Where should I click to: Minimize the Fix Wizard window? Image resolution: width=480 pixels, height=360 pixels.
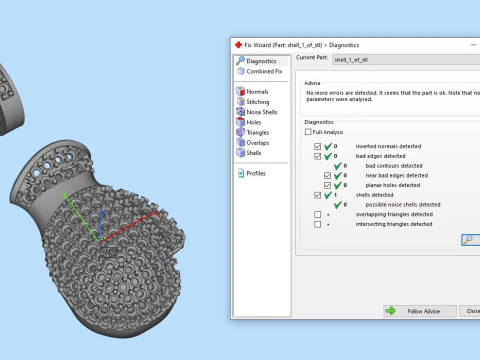click(474, 45)
